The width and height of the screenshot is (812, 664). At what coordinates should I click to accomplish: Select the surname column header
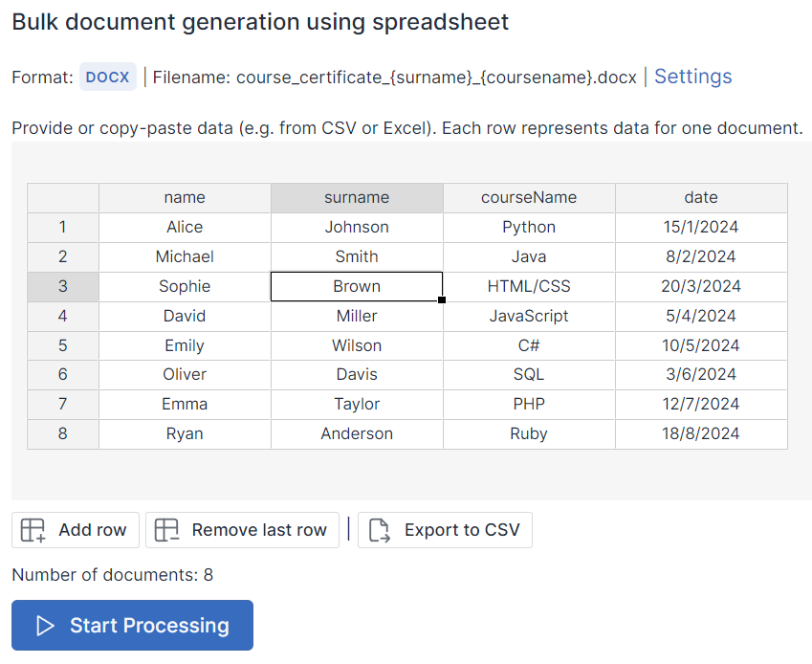click(x=356, y=197)
